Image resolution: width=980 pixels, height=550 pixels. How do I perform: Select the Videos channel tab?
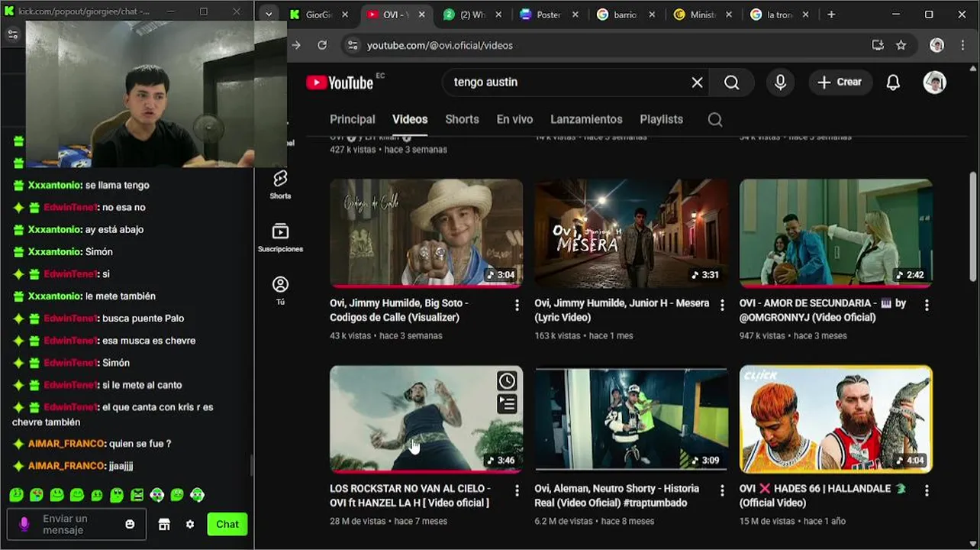click(410, 119)
